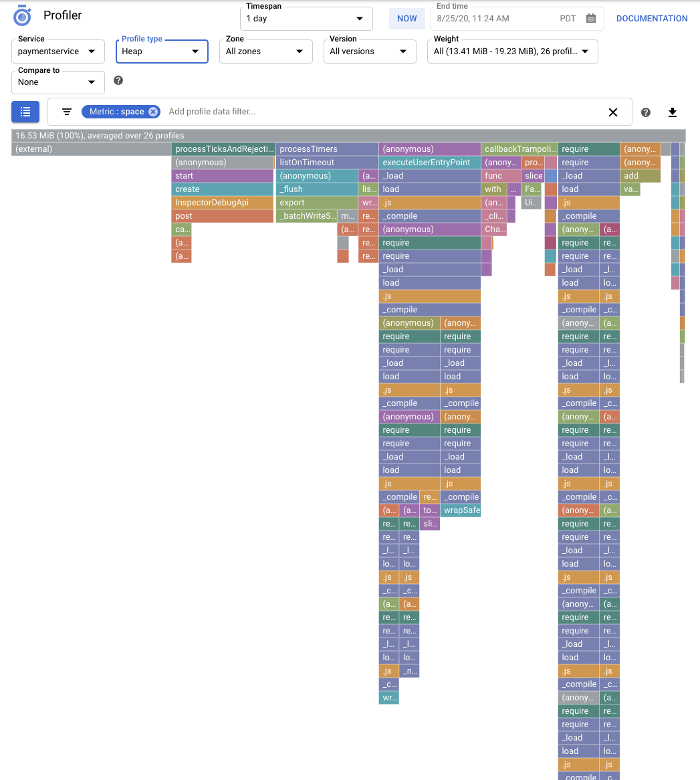Click the filter funnel icon
The width and height of the screenshot is (700, 780).
point(66,112)
